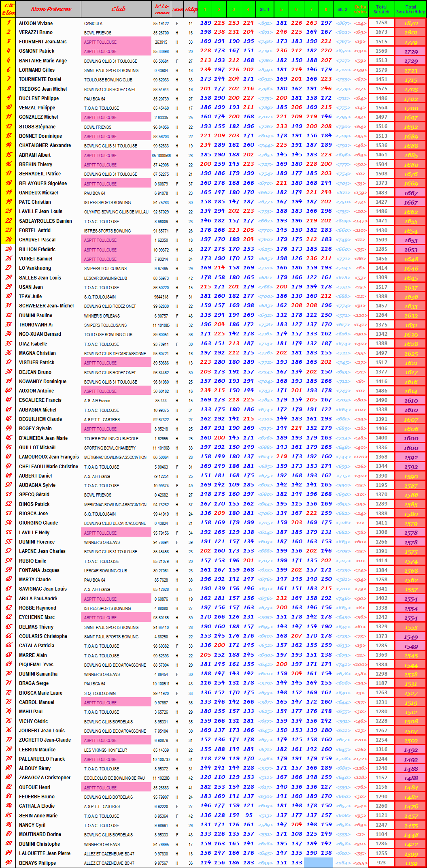Click the 'Total Scratch+Hdcp' header cell
The width and height of the screenshot is (427, 868).
(410, 9)
